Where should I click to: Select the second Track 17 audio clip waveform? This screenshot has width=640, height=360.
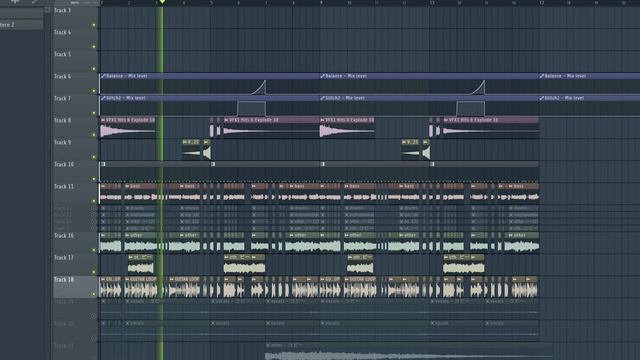tap(244, 268)
